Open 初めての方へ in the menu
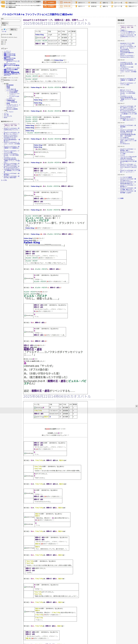Image resolution: width=138 pixels, height=644 pixels. 7,53
